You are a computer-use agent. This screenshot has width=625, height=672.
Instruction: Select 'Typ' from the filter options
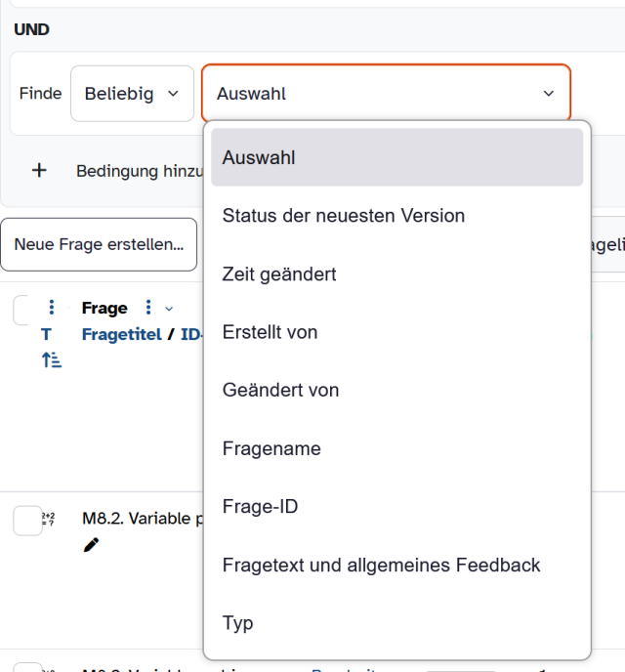238,623
